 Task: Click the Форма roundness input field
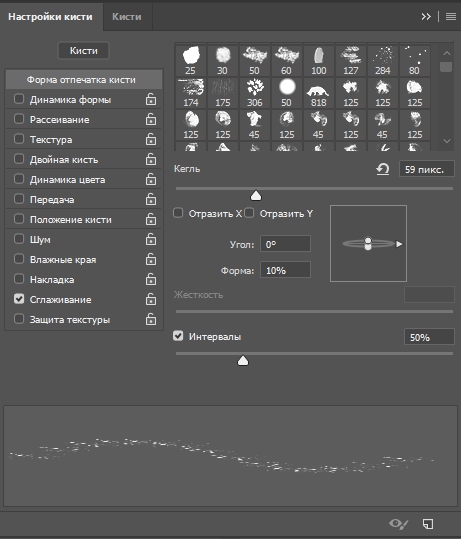285,270
